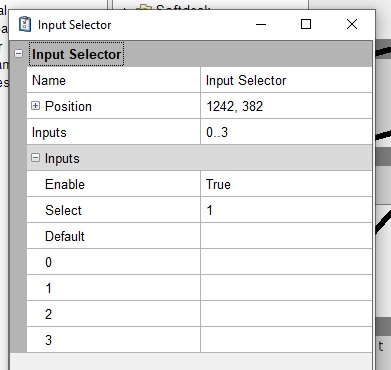Click the 'Inputs' subcategory header text
391x370 pixels.
62,158
